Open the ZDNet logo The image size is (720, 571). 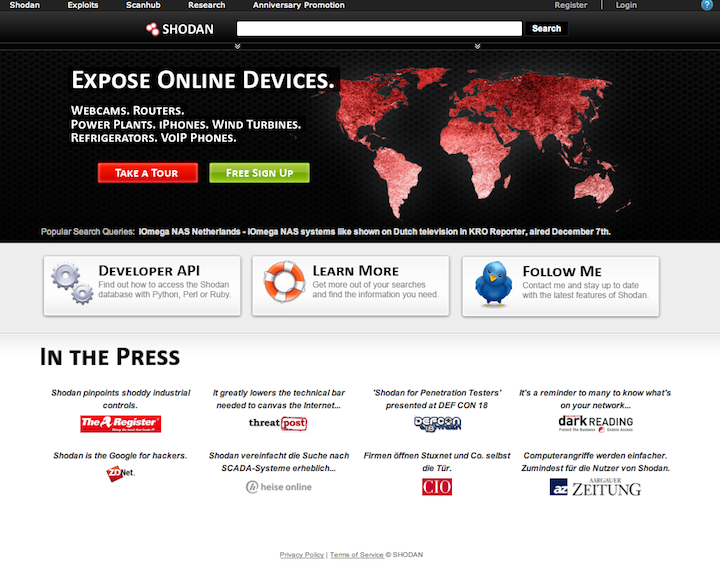[x=120, y=473]
